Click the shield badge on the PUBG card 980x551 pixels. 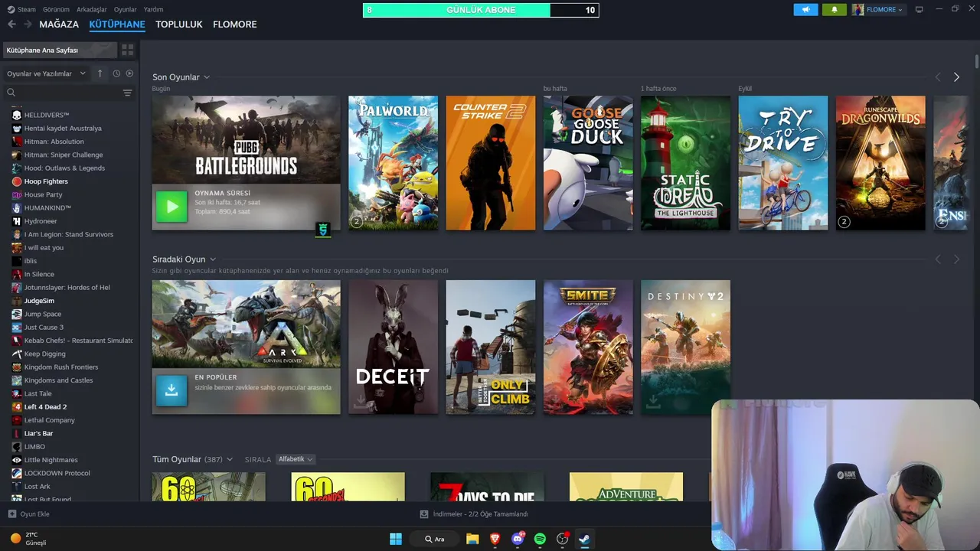323,230
